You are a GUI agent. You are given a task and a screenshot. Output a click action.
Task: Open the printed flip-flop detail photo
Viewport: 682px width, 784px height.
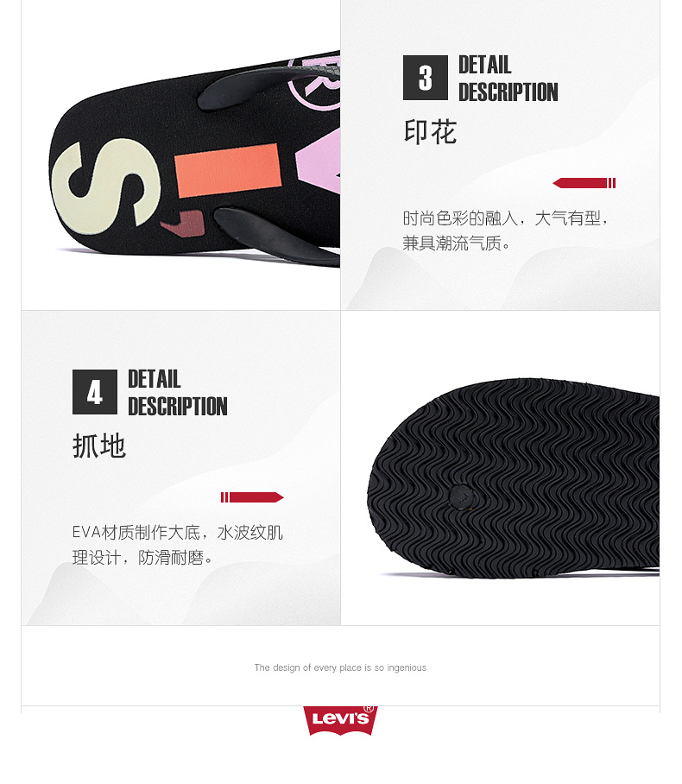181,155
